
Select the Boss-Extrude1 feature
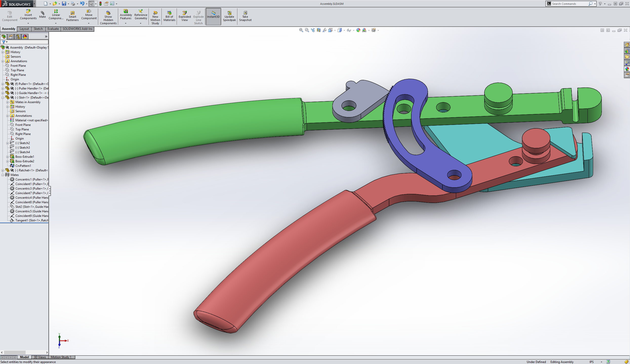(x=25, y=157)
